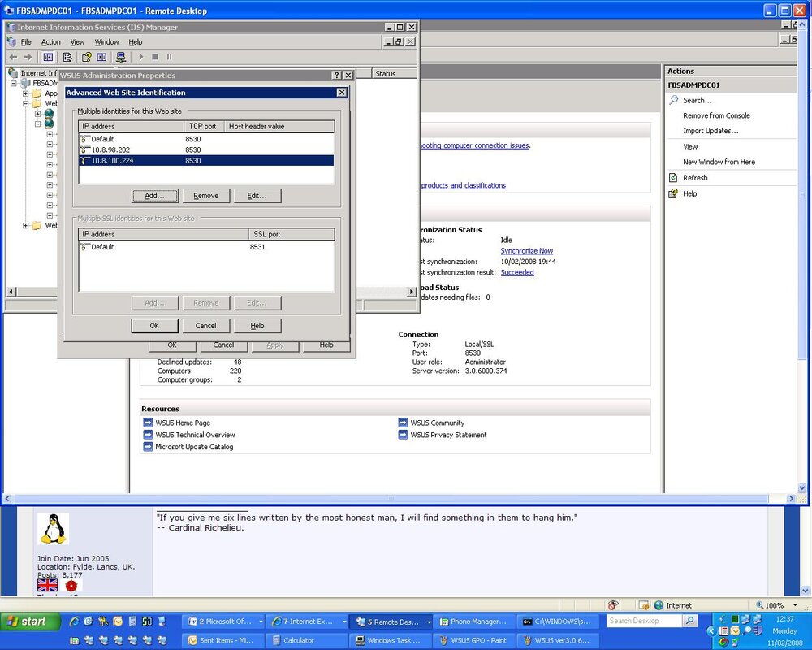Click the Windows Start button

click(29, 621)
